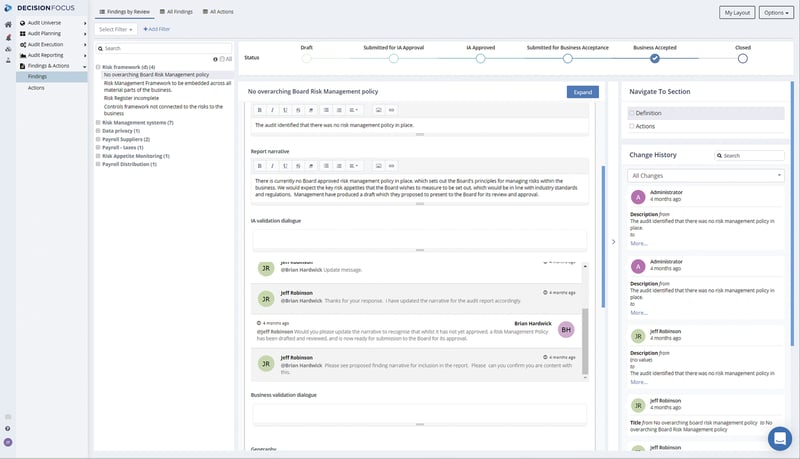Open the hierarchy icon in left rail
Image resolution: width=800 pixels, height=459 pixels.
8,49
